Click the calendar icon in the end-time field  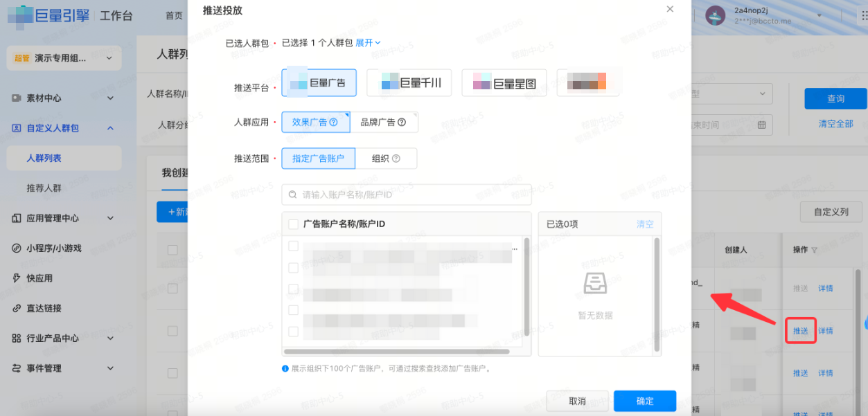coord(762,125)
